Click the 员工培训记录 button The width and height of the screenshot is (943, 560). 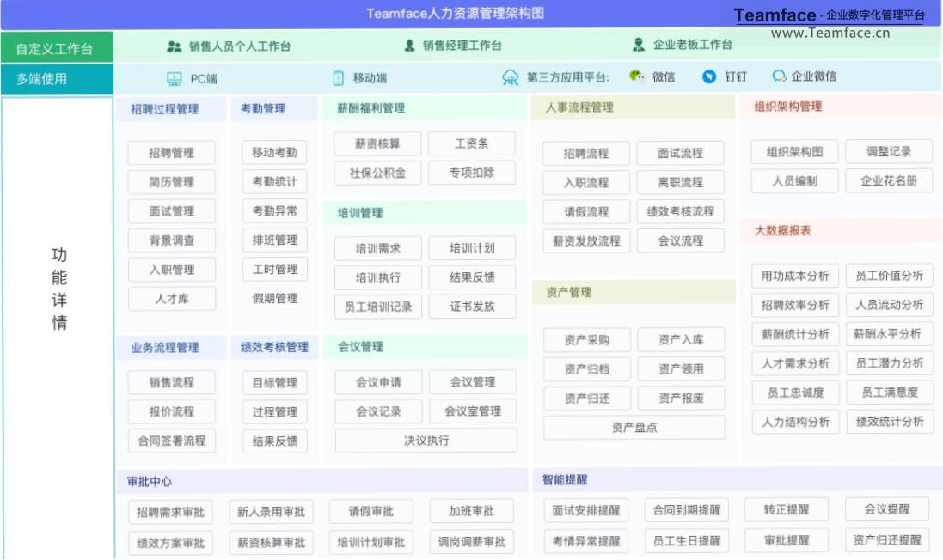[x=377, y=307]
